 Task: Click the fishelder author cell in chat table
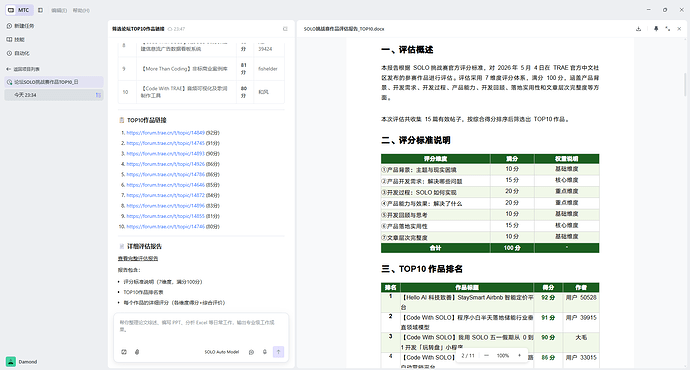268,69
